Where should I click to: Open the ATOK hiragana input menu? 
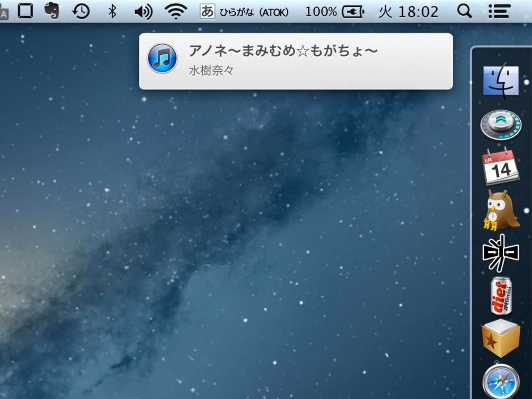244,12
